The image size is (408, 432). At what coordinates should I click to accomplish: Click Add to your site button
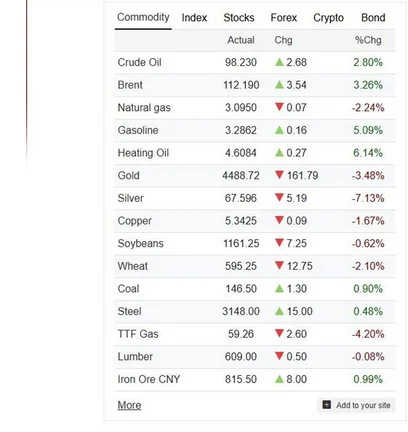356,405
